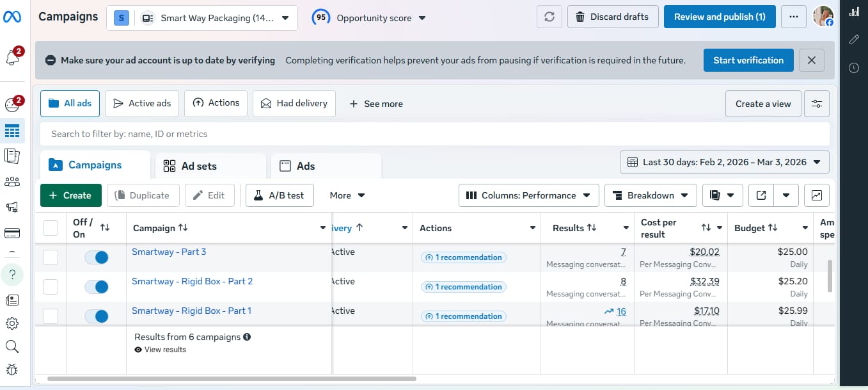This screenshot has width=868, height=390.
Task: Click the green Create button
Action: (x=71, y=195)
